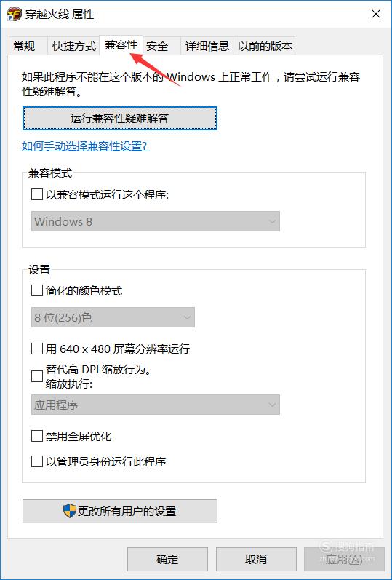The image size is (392, 580).
Task: Open the Windows 8 compatibility mode dropdown
Action: point(156,221)
